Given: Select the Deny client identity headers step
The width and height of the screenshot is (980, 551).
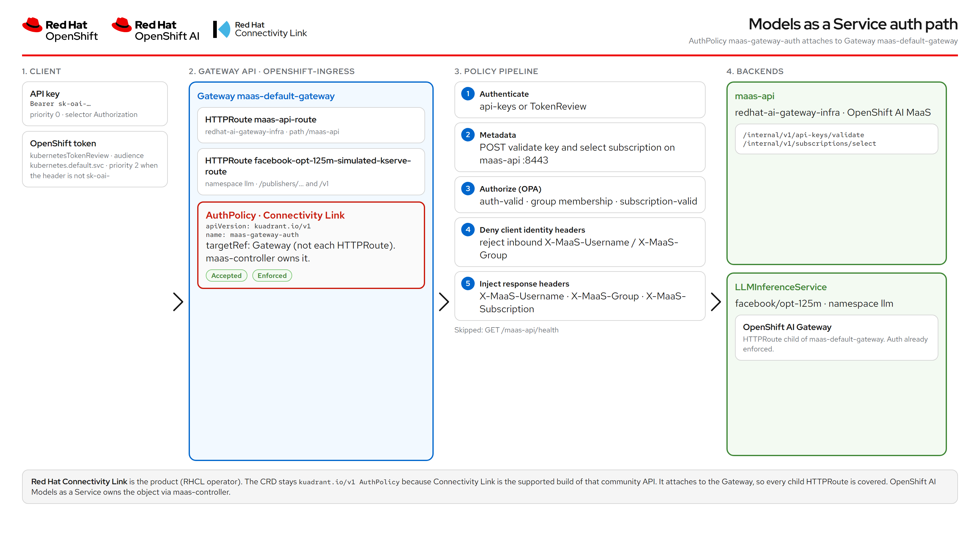Looking at the screenshot, I should coord(580,242).
